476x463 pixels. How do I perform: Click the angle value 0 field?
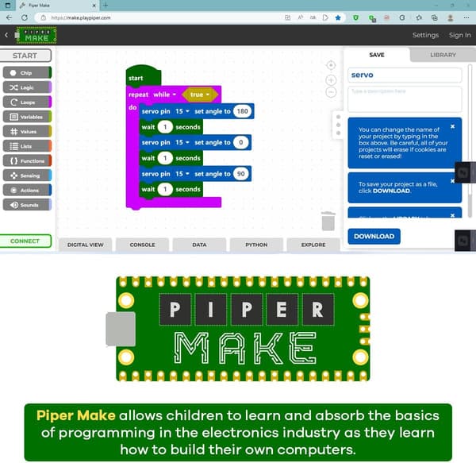[x=240, y=142]
